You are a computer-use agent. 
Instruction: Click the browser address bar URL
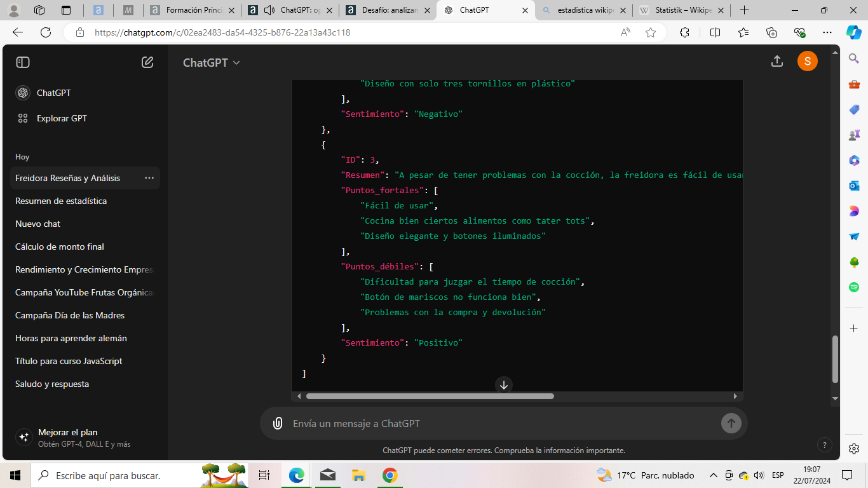tap(222, 32)
